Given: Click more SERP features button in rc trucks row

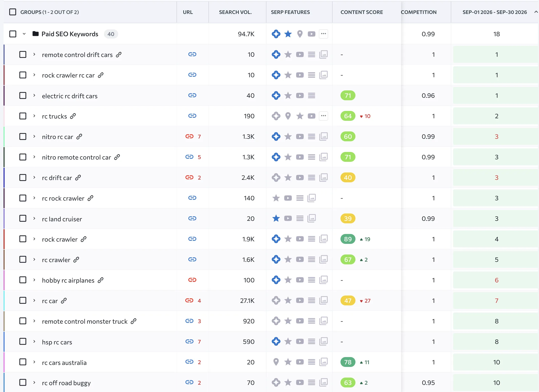Looking at the screenshot, I should pyautogui.click(x=324, y=116).
